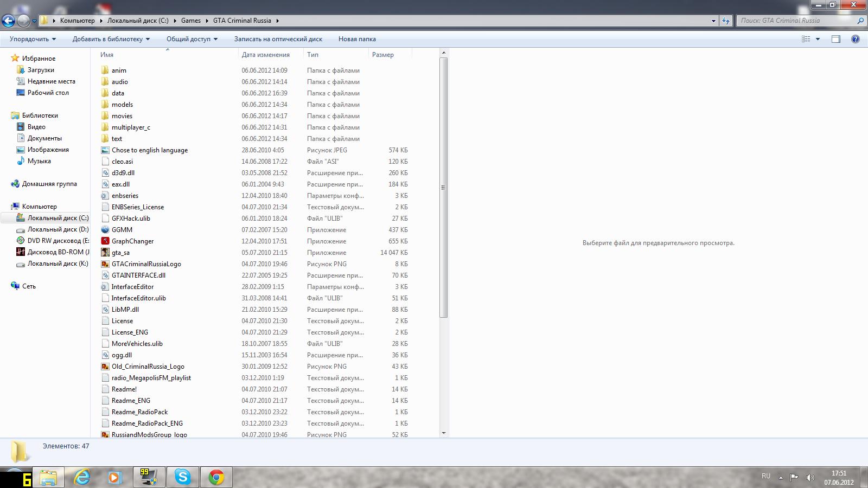Click the search magnifier icon
The image size is (868, 488).
click(x=860, y=21)
